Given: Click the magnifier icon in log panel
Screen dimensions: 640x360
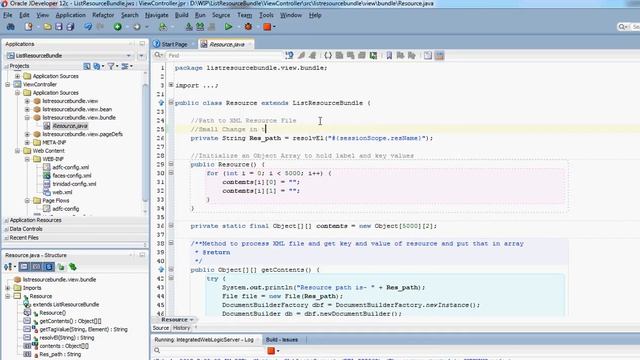Looking at the screenshot, I should [x=157, y=350].
